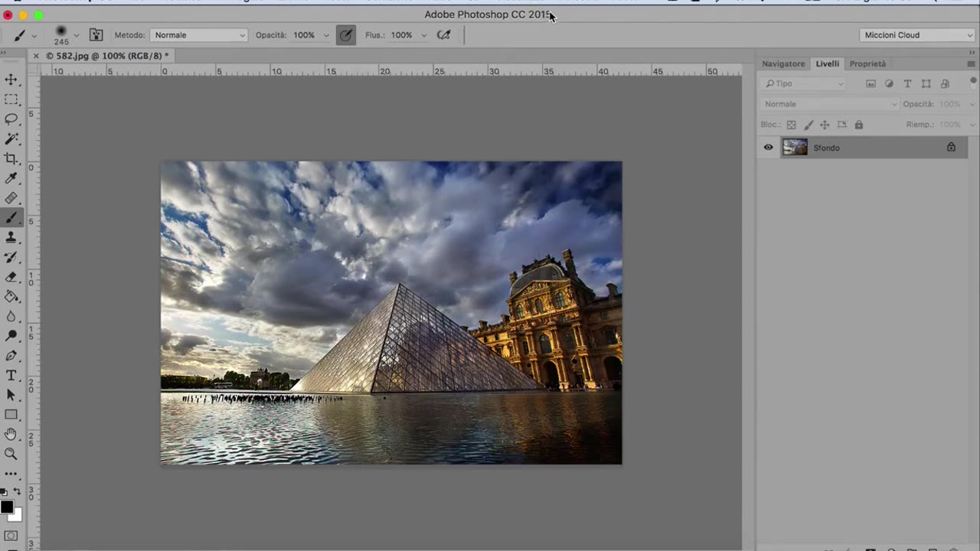
Task: Select the Lasso tool
Action: point(11,119)
